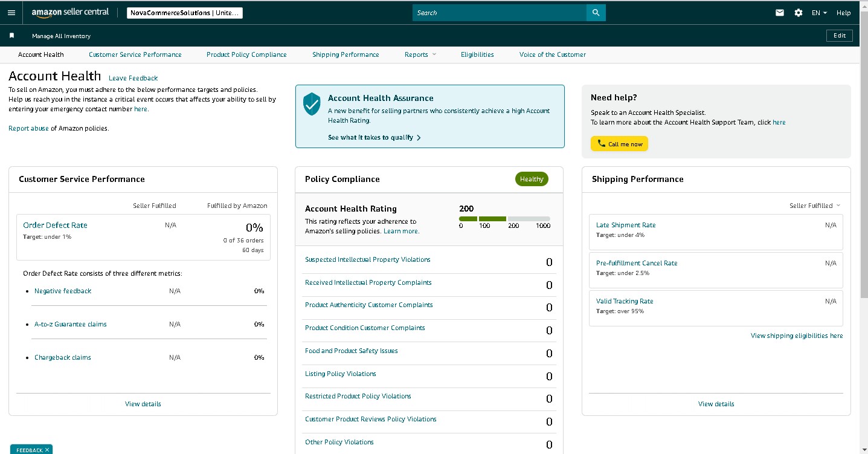The image size is (868, 454).
Task: Open Other Policy Violations
Action: 339,442
